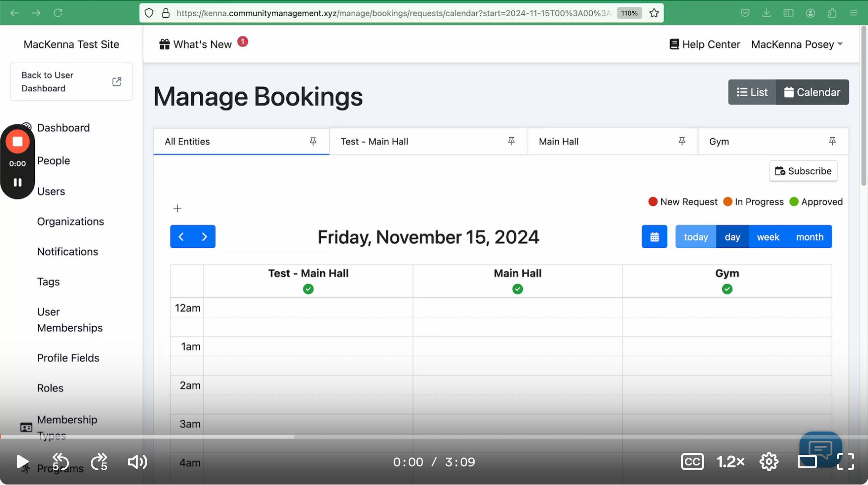This screenshot has height=485, width=868.
Task: Switch to Calendar view
Action: pyautogui.click(x=812, y=92)
